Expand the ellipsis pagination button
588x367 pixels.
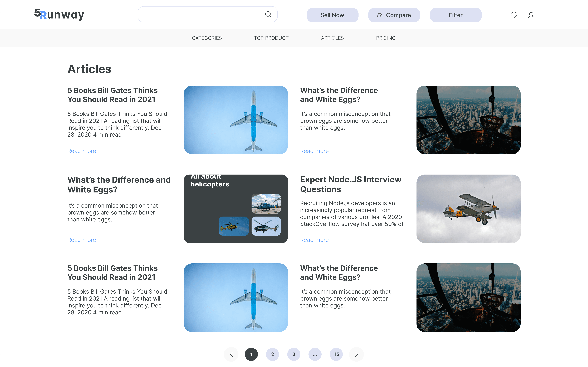point(315,354)
